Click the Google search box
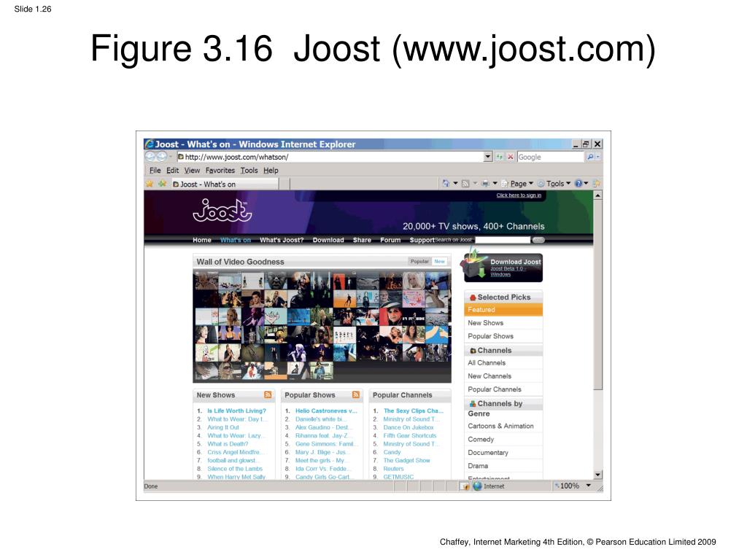This screenshot has width=747, height=560. tap(550, 157)
